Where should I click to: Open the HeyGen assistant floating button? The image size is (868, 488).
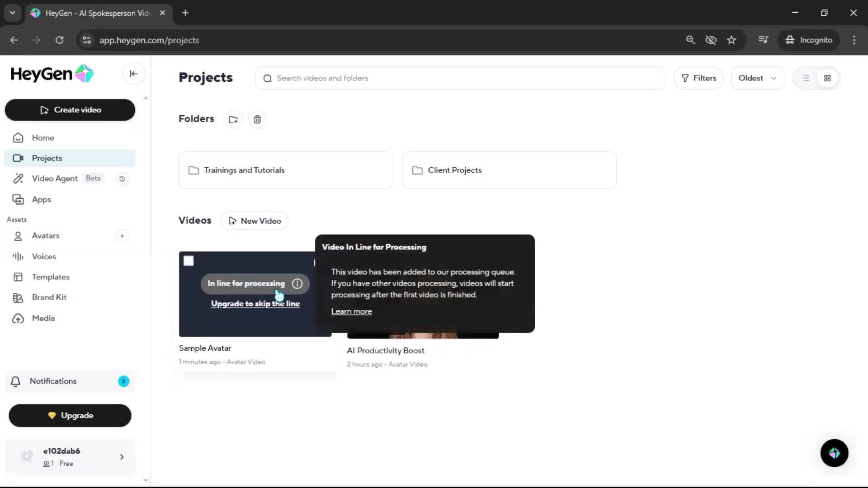[834, 453]
